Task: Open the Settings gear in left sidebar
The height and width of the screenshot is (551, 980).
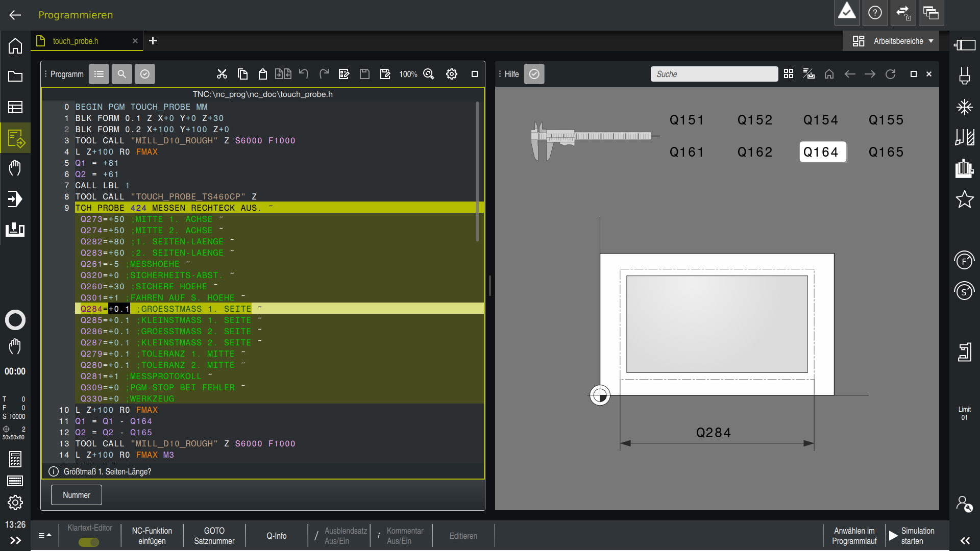Action: click(15, 503)
